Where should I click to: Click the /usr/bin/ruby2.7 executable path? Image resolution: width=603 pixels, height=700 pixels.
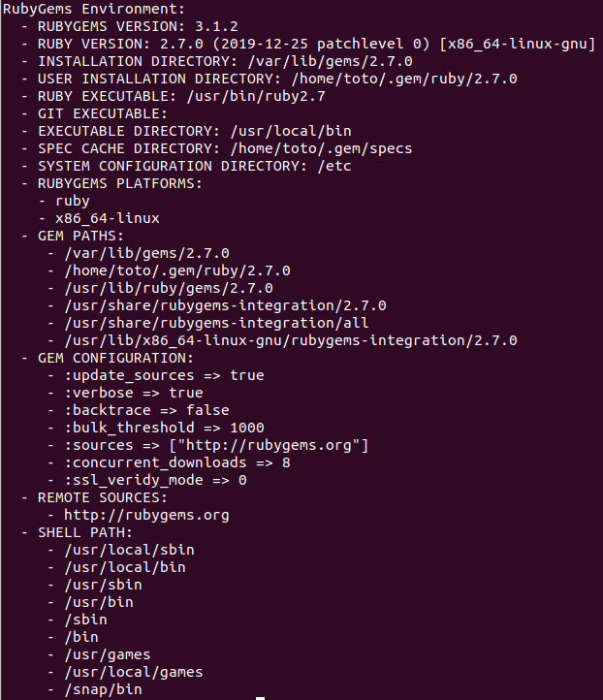(x=256, y=96)
